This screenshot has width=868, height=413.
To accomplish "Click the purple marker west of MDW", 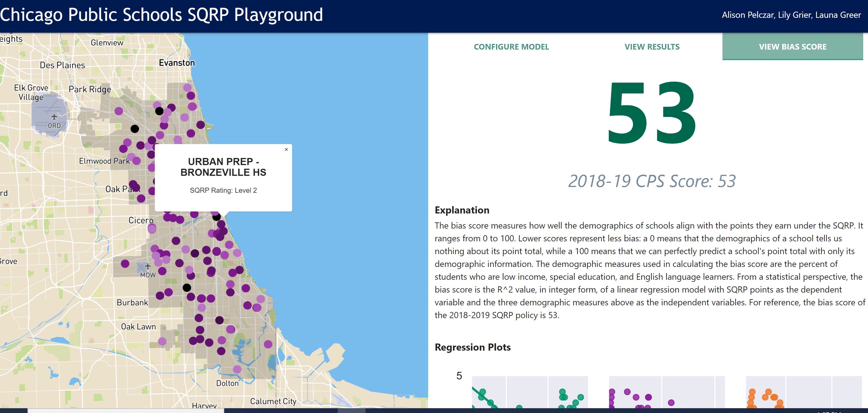I will (x=125, y=264).
